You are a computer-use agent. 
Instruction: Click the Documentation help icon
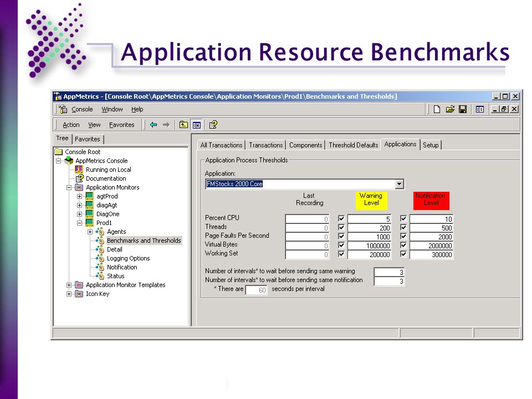[x=80, y=178]
